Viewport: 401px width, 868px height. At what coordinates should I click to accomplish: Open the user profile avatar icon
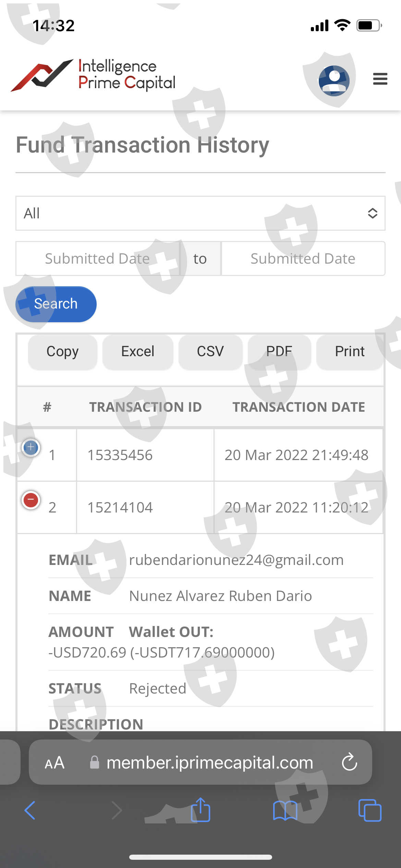click(x=334, y=81)
